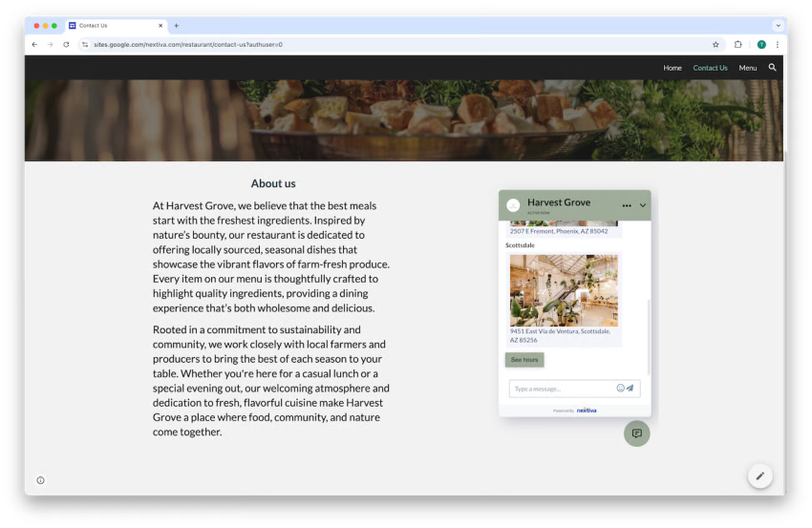Click the Harvest Grove chat avatar

coord(513,205)
